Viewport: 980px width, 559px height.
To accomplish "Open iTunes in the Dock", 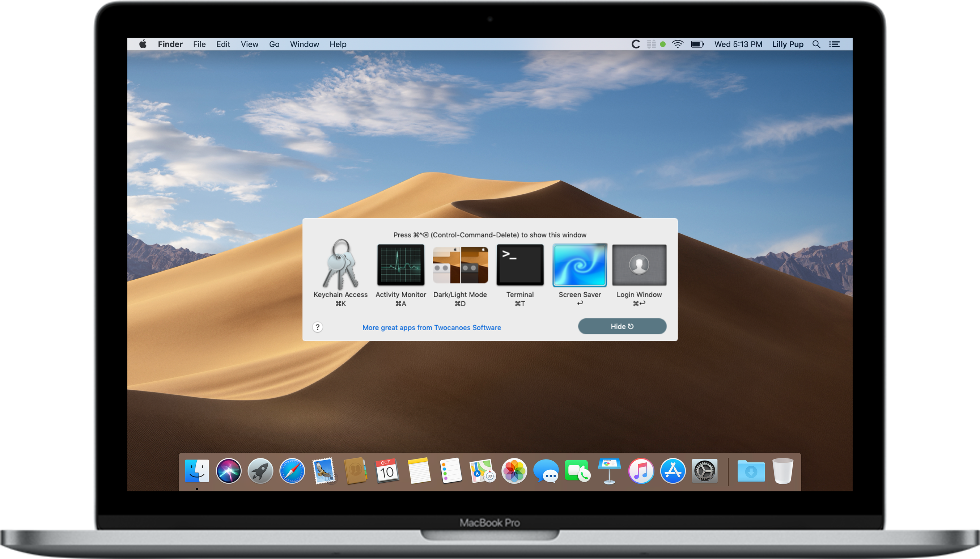I will click(x=641, y=471).
